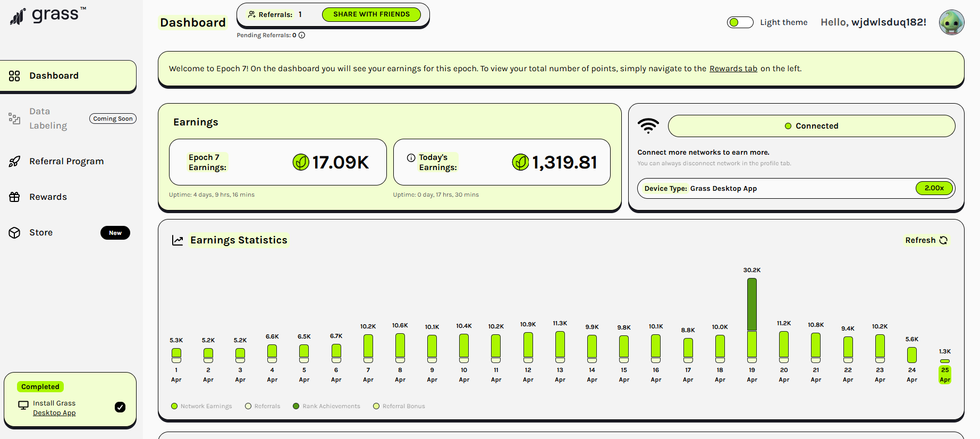Click the Completed label tag
This screenshot has width=980, height=439.
coord(40,387)
